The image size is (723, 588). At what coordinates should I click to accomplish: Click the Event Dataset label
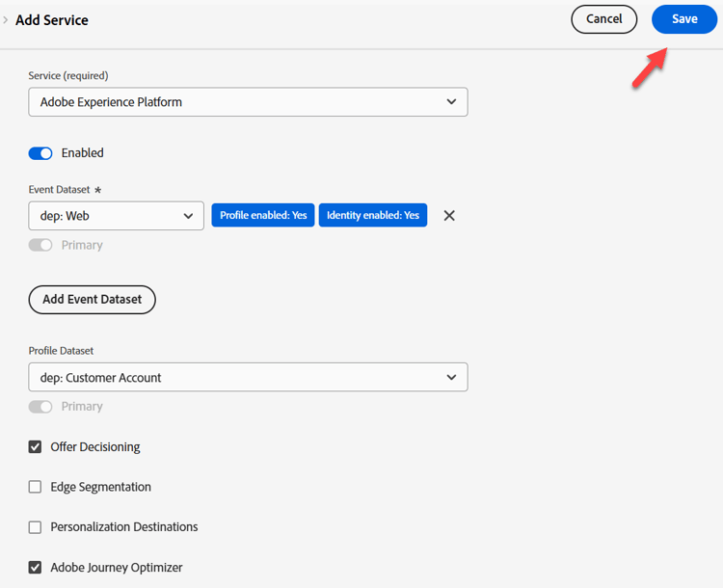tap(60, 190)
